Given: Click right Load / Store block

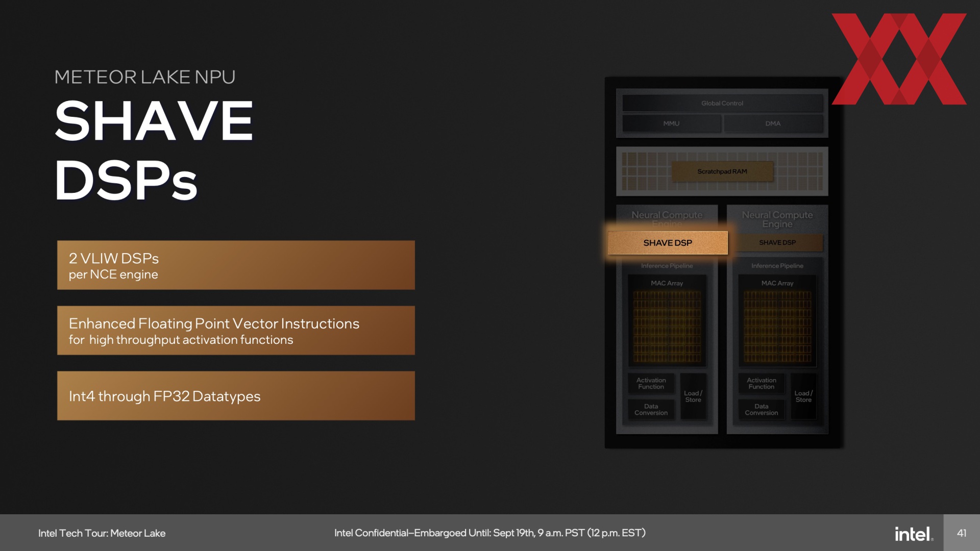Looking at the screenshot, I should (803, 396).
